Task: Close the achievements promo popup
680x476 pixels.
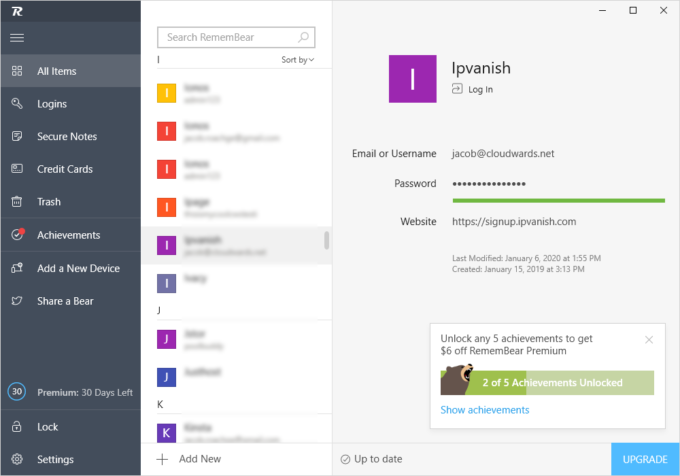Action: 649,340
